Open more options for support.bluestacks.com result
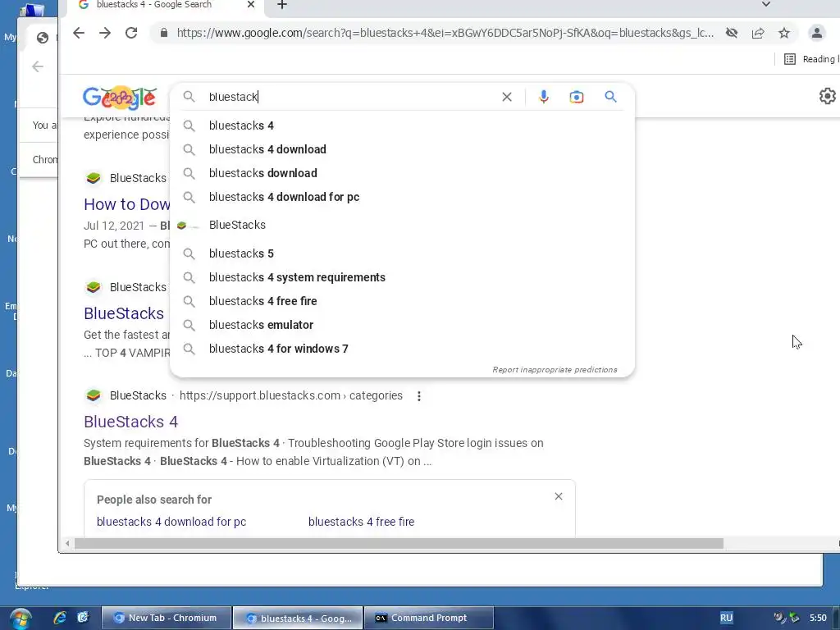Viewport: 840px width, 630px height. tap(419, 396)
